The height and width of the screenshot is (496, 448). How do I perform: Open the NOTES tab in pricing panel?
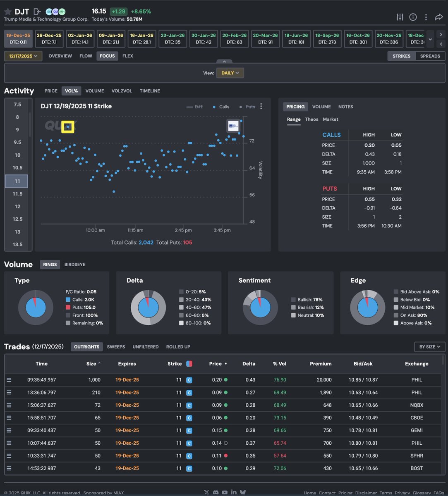coord(346,107)
